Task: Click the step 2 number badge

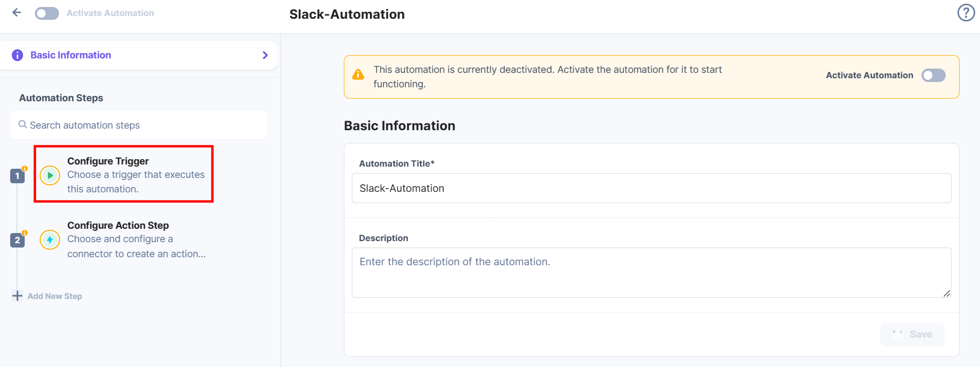Action: point(17,240)
